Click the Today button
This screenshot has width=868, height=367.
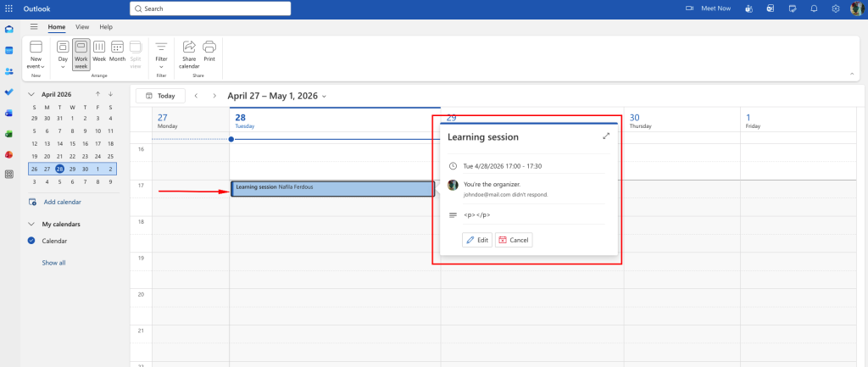(x=160, y=96)
